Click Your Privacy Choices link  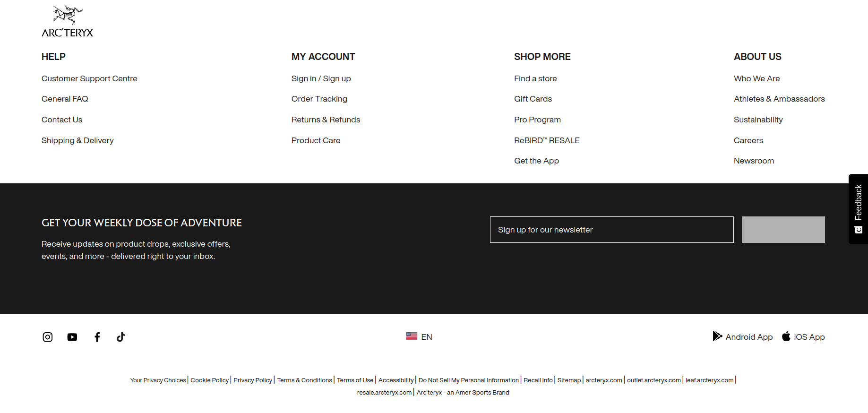158,380
